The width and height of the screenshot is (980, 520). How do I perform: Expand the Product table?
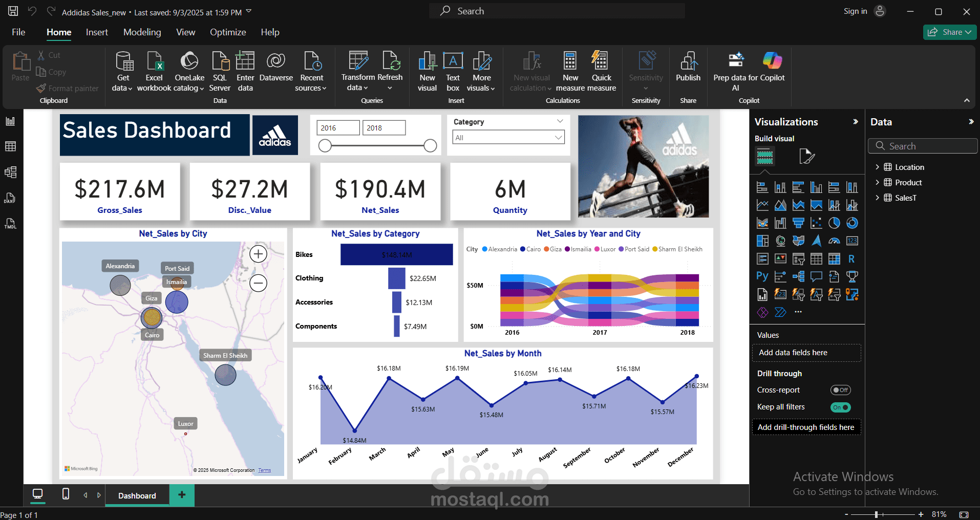point(877,182)
